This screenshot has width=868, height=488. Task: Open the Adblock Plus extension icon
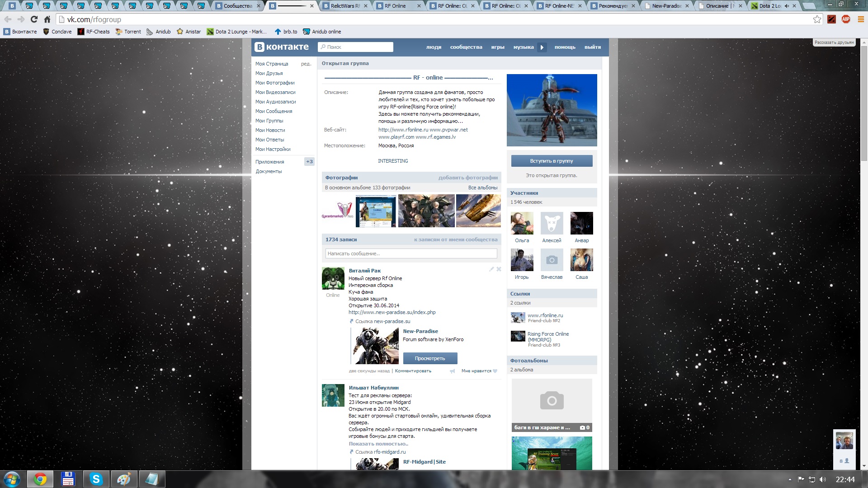click(x=846, y=19)
